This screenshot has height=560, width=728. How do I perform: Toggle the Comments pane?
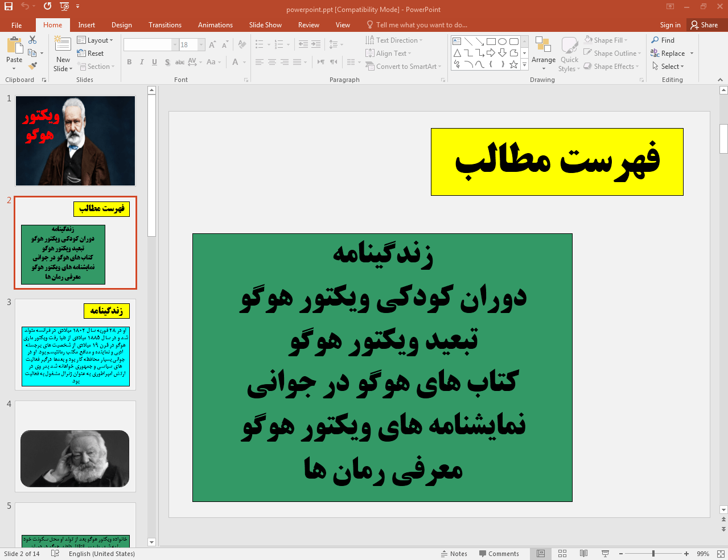[x=499, y=554]
